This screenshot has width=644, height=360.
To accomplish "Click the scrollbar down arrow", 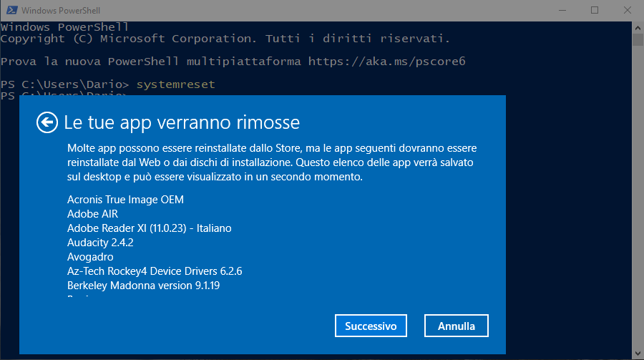I will [638, 354].
